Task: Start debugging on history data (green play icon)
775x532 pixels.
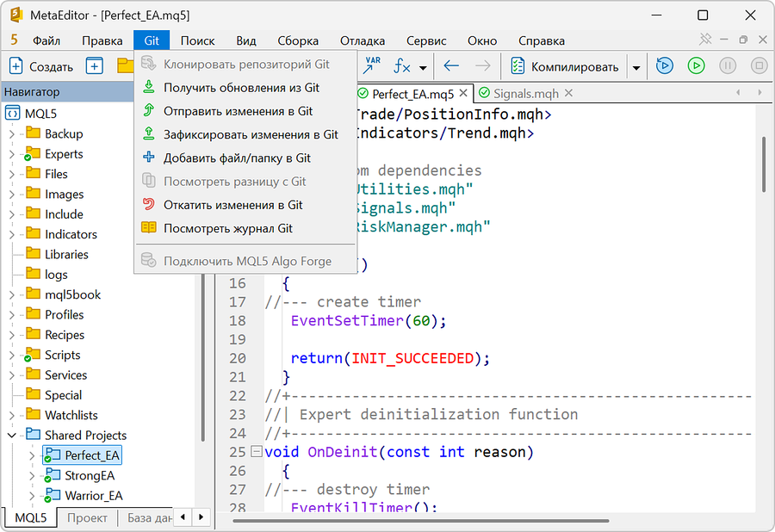Action: point(696,65)
